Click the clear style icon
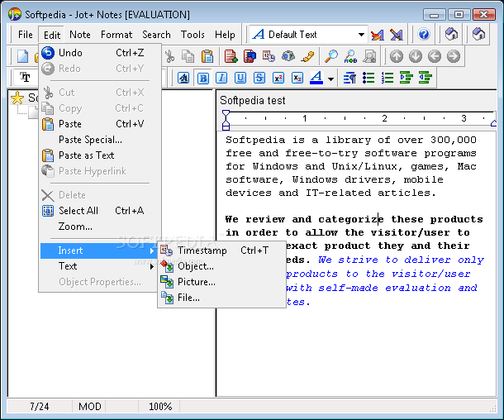This screenshot has width=504, height=420. [x=397, y=35]
